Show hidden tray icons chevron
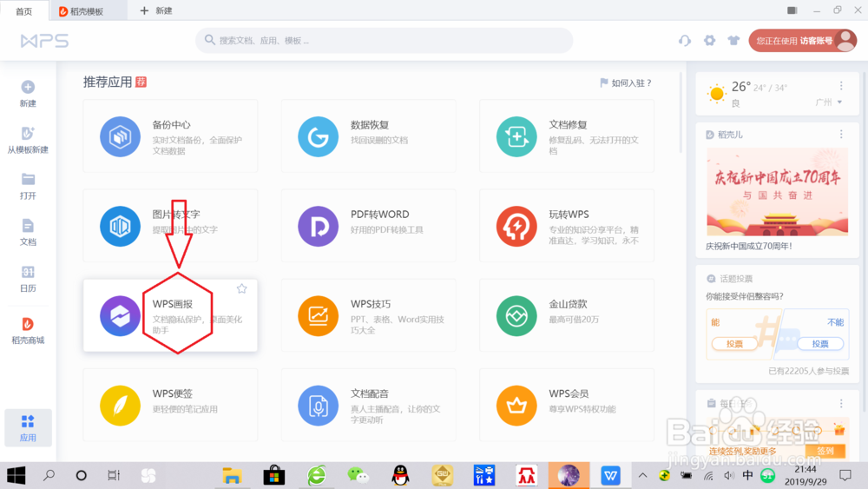Screen dimensions: 868x489 point(642,475)
